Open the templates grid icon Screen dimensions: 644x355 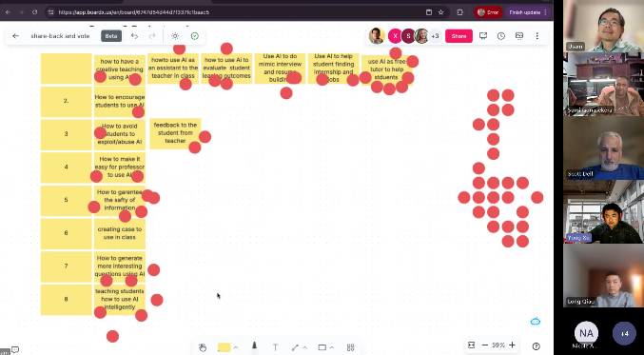pos(350,347)
